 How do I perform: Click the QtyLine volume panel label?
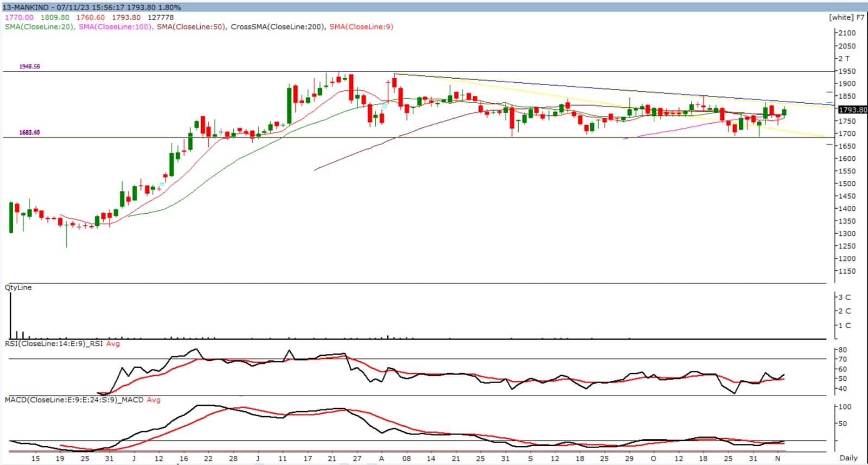(x=18, y=287)
